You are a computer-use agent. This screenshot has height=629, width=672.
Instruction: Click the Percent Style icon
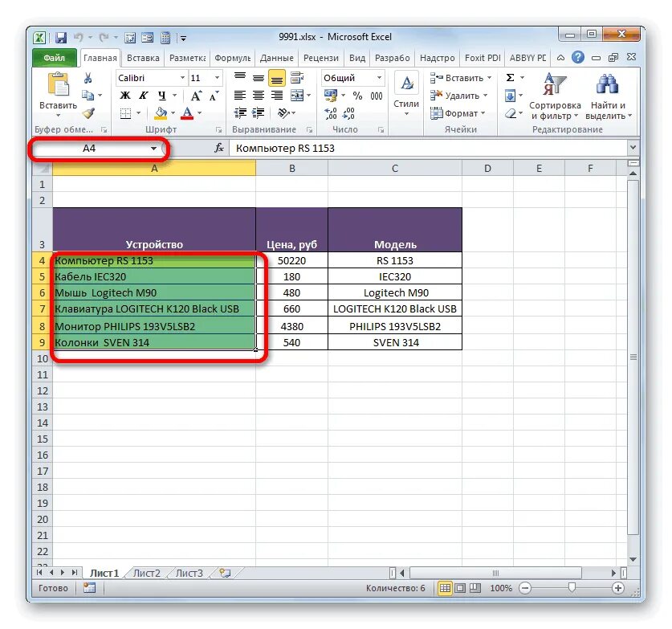tap(357, 96)
